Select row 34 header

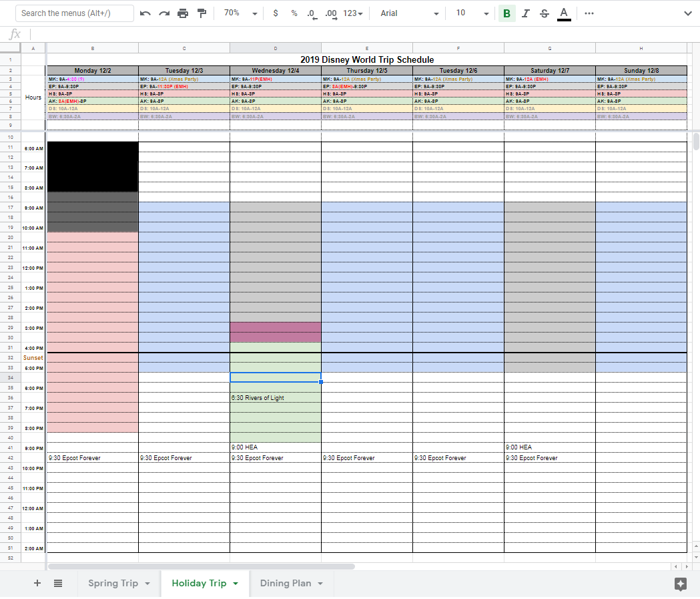tap(10, 377)
